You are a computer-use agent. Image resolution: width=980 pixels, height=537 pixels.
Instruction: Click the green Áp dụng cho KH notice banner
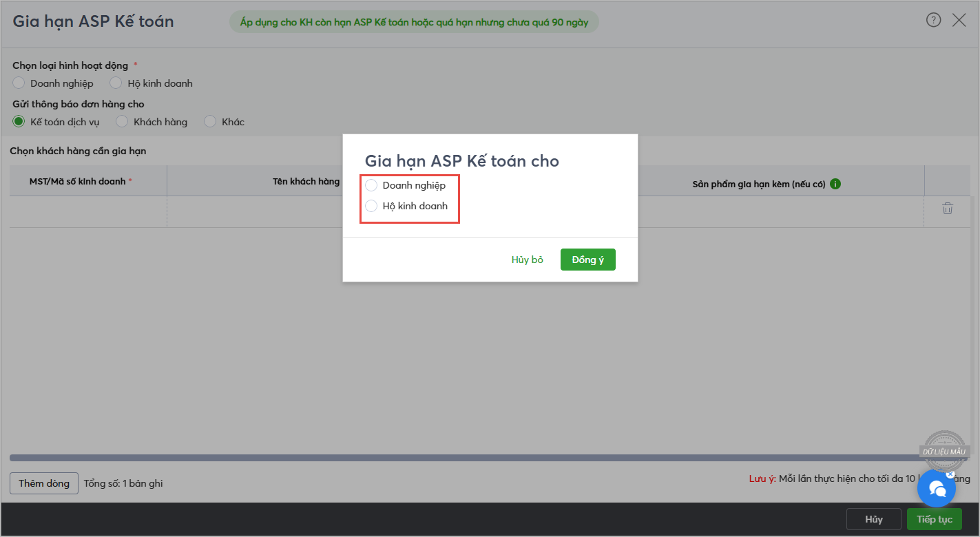point(414,22)
